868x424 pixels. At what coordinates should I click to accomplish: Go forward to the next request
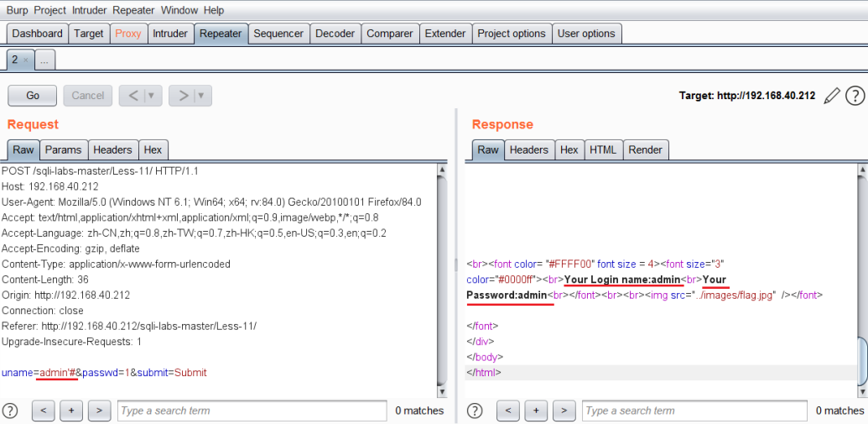(183, 96)
